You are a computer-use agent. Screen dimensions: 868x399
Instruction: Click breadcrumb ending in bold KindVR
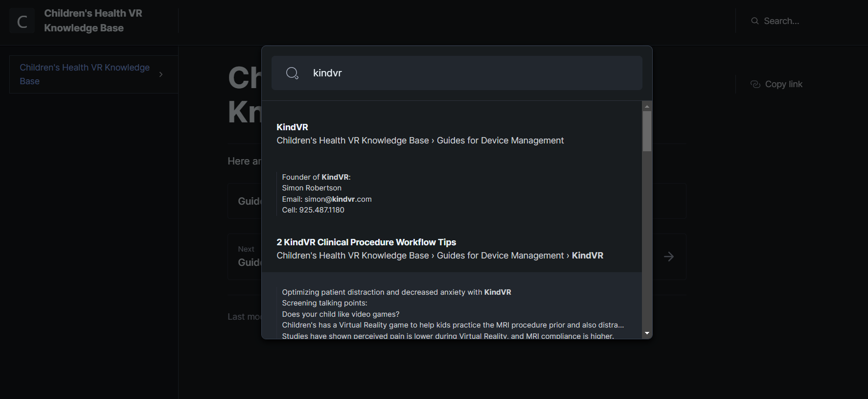(440, 256)
